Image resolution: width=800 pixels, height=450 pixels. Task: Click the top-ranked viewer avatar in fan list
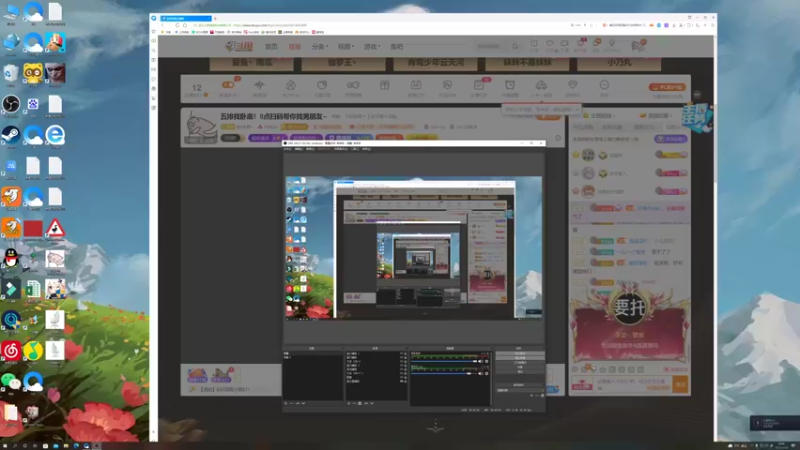588,155
